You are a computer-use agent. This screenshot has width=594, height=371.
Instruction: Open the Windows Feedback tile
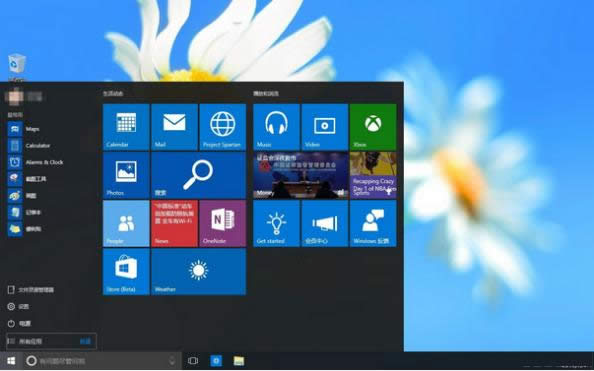(x=373, y=224)
